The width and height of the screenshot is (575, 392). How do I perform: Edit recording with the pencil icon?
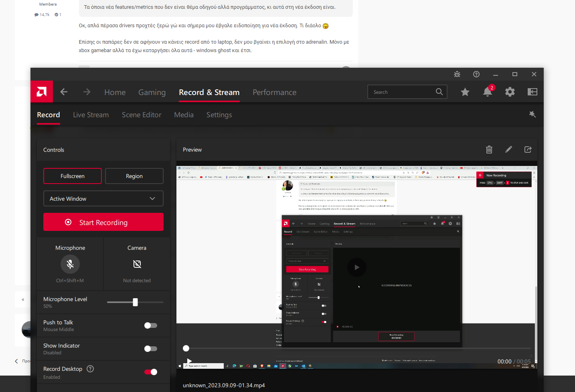coord(508,150)
